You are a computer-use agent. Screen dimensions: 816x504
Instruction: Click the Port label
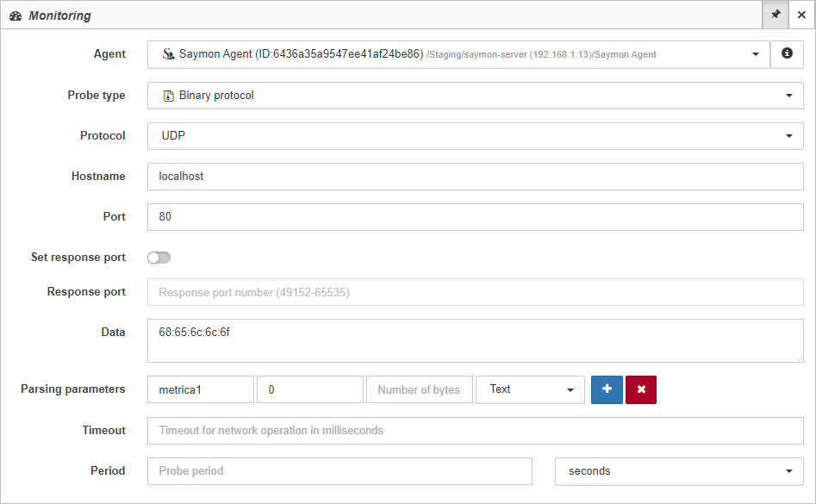pos(114,216)
